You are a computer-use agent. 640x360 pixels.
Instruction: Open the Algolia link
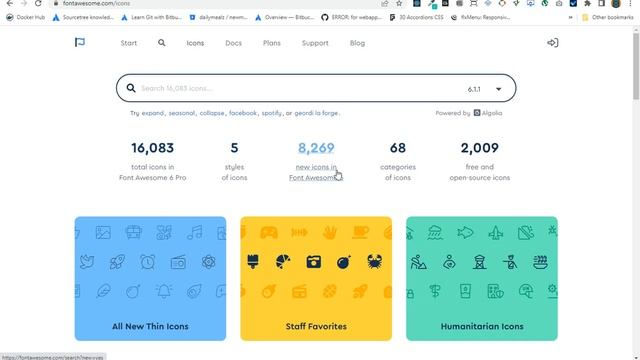point(488,113)
